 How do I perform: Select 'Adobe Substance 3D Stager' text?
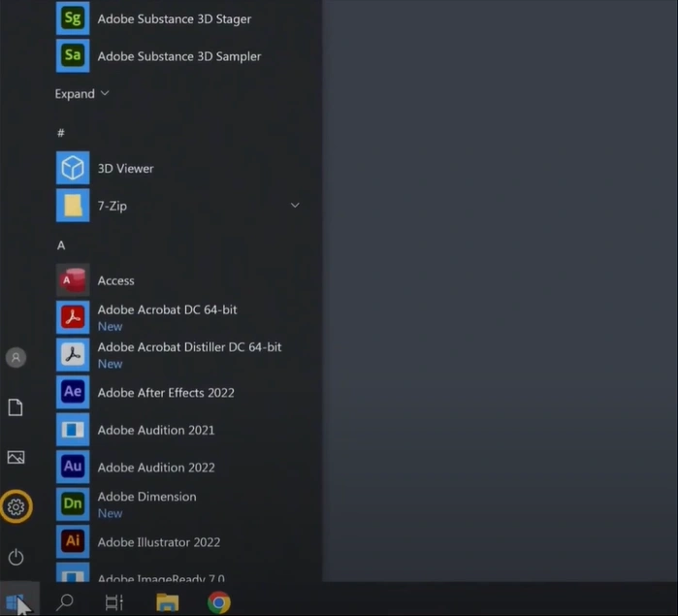click(x=175, y=19)
